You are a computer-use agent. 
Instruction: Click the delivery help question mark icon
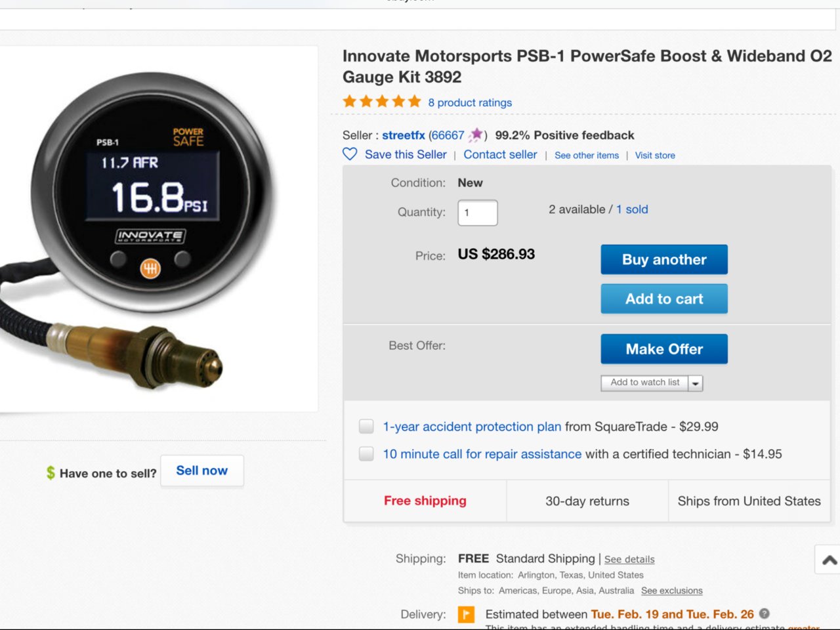765,614
